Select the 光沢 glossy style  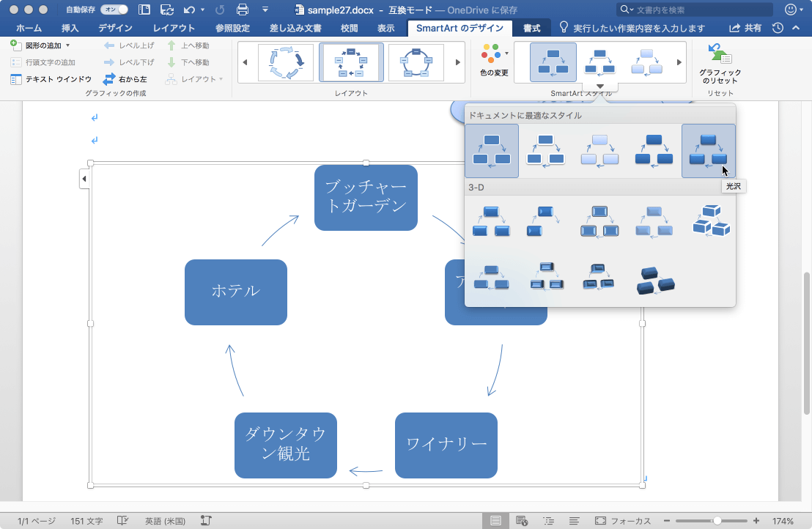709,151
